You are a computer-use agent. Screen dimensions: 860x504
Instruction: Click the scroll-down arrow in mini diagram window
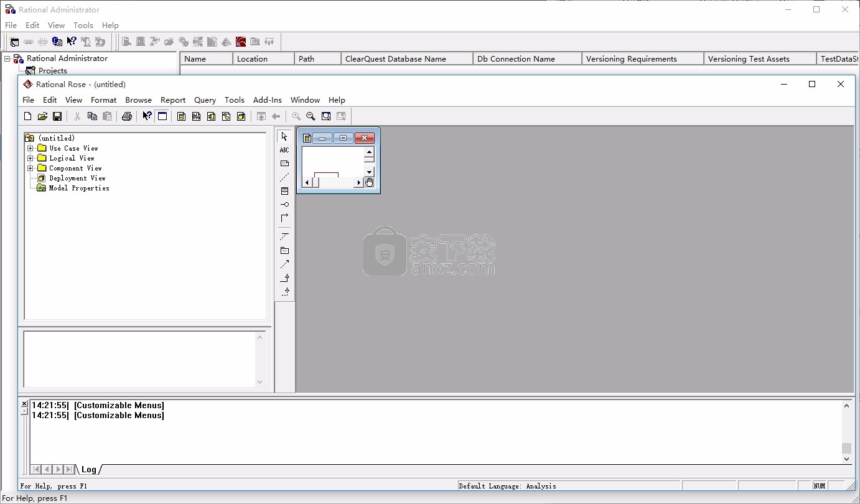(x=369, y=172)
